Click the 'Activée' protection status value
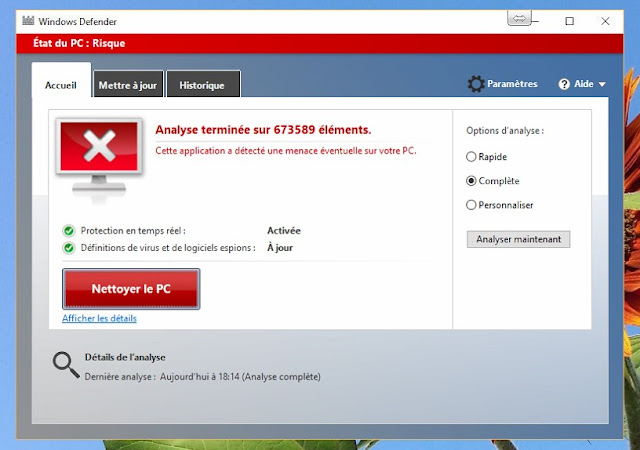Screen dimensions: 640x450 point(284,231)
